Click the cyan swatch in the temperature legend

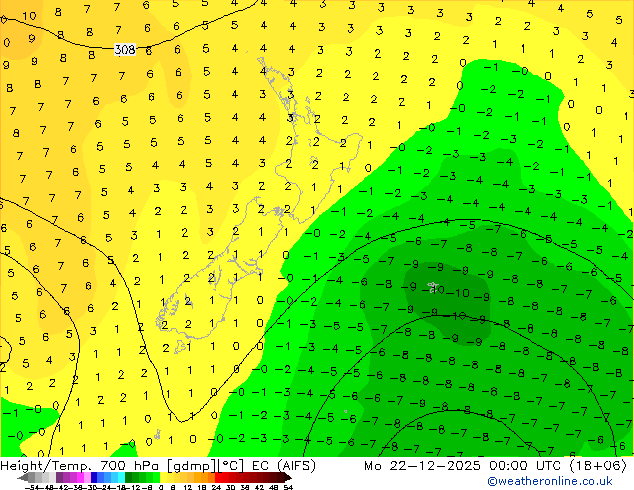coord(121,478)
